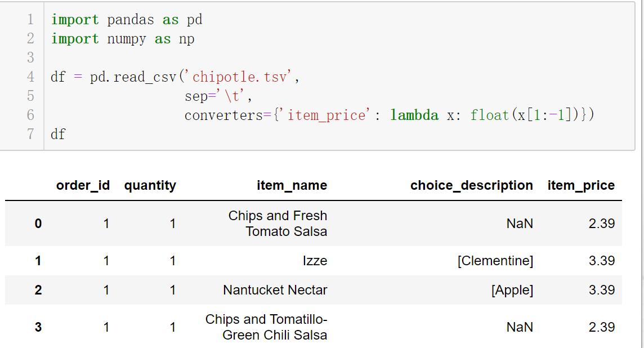Click 'Chips and Tomatillo-Green Chili Salsa' cell
The height and width of the screenshot is (348, 644).
click(266, 327)
